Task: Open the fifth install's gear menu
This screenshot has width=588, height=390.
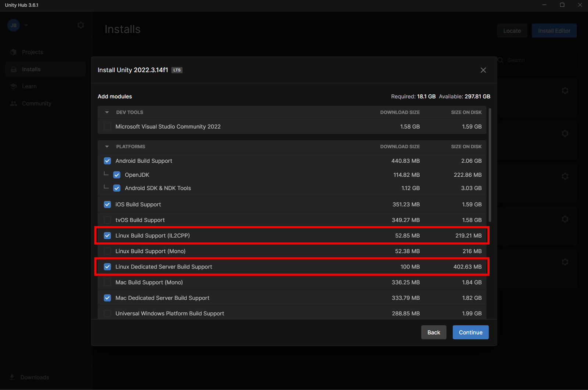Action: click(565, 262)
